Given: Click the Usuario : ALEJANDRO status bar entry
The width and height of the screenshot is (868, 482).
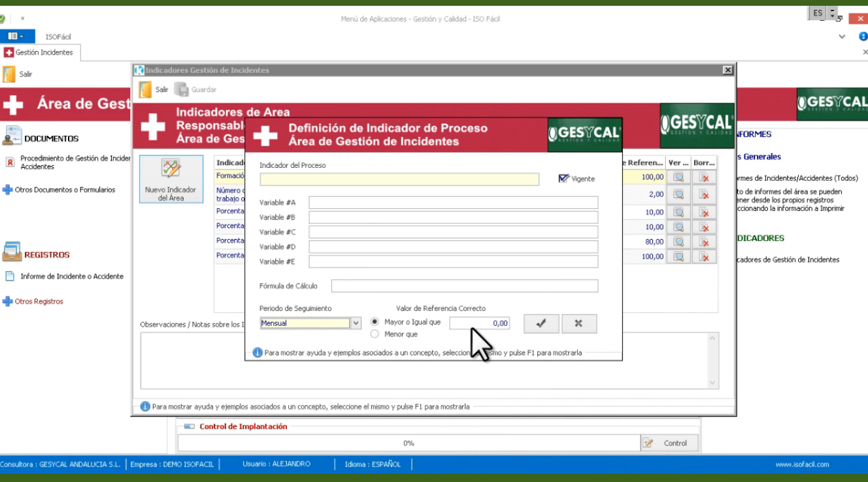Looking at the screenshot, I should click(x=276, y=464).
